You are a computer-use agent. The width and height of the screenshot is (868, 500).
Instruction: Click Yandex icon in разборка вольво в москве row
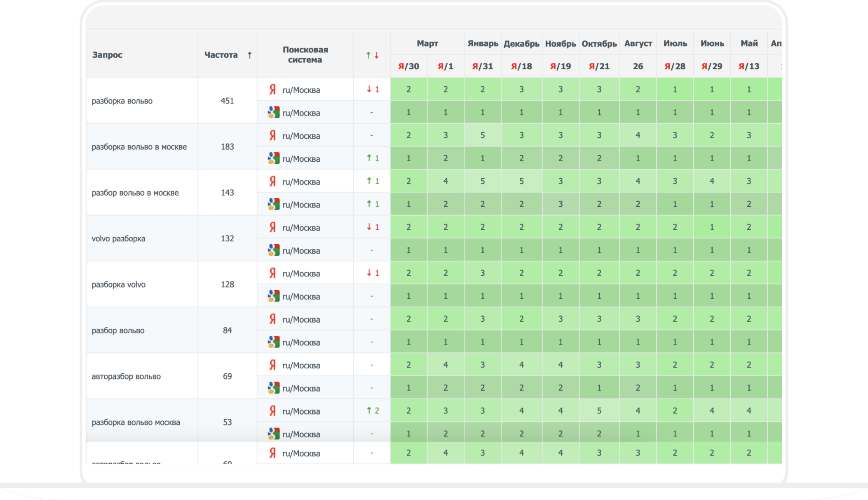click(272, 135)
